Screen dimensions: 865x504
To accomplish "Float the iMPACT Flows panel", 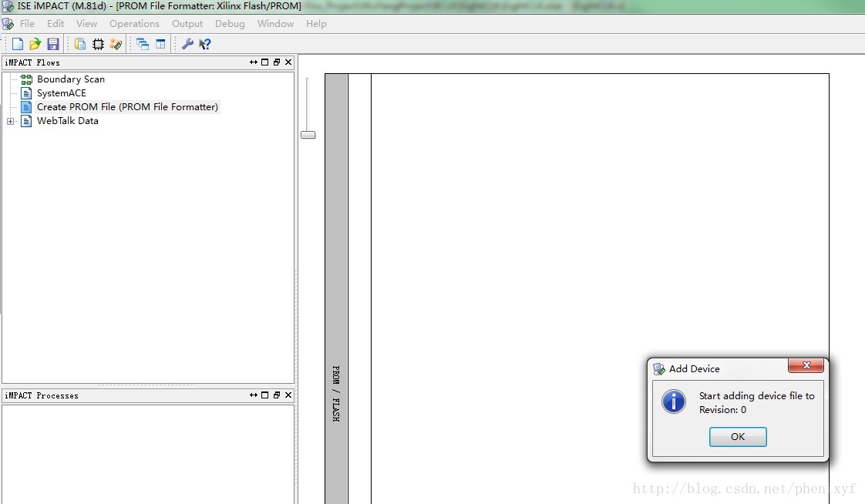I will pyautogui.click(x=276, y=62).
